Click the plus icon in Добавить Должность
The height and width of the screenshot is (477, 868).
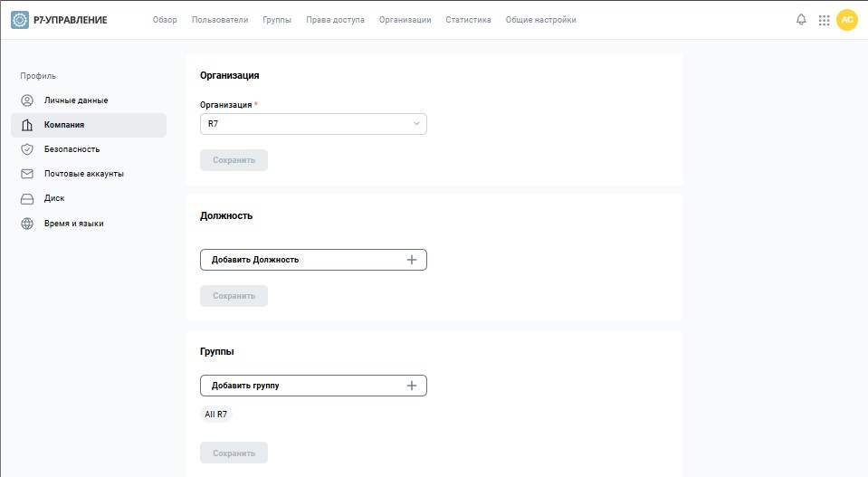[x=411, y=260]
